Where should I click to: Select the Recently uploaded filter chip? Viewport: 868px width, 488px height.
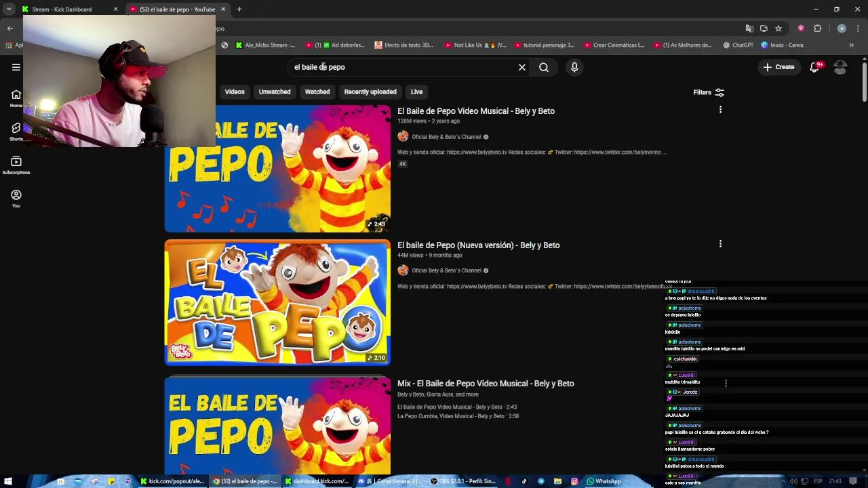pyautogui.click(x=370, y=91)
